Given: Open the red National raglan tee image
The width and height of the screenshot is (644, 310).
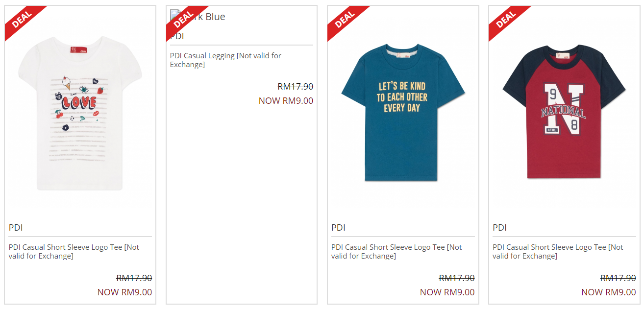Looking at the screenshot, I should coord(564,112).
